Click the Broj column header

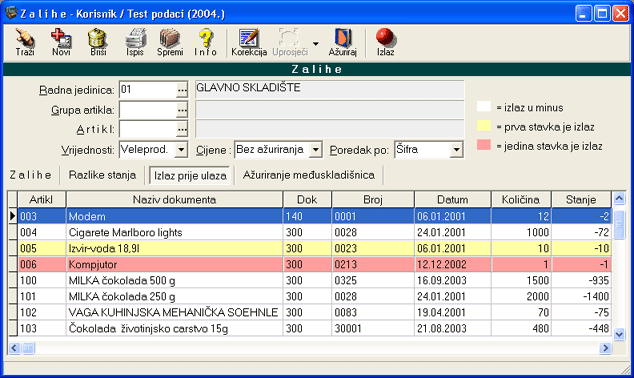(x=373, y=200)
